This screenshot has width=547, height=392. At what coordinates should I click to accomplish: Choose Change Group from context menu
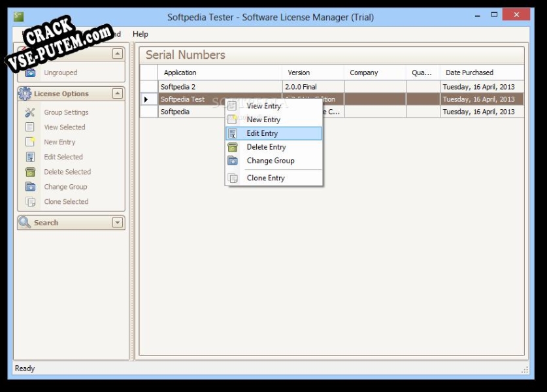pos(274,161)
